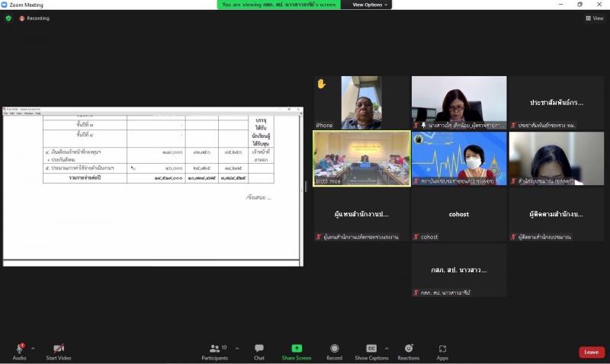The width and height of the screenshot is (610, 364).
Task: Select the ผู้ติดตามสำนักงบ... participant tile
Action: [x=557, y=214]
